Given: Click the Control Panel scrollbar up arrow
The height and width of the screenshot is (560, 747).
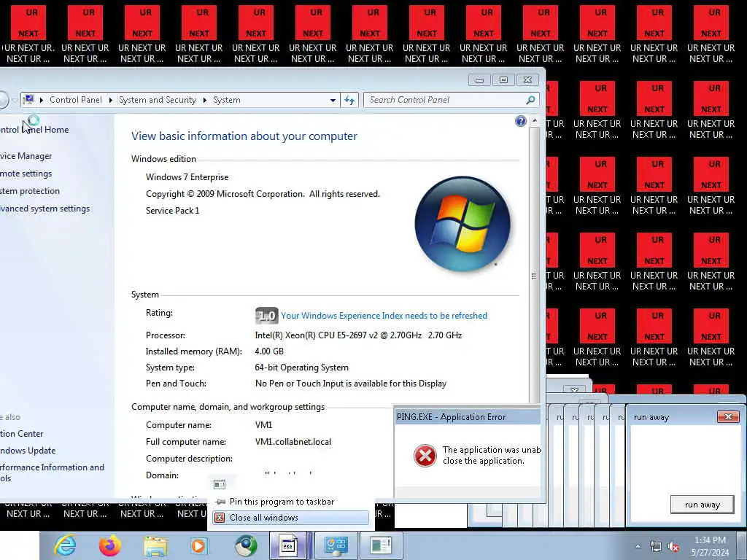Looking at the screenshot, I should tap(535, 120).
